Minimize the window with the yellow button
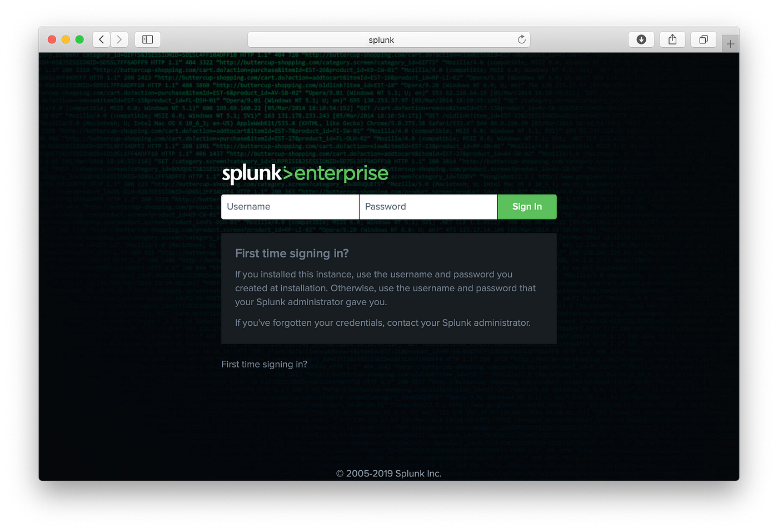 pyautogui.click(x=66, y=39)
